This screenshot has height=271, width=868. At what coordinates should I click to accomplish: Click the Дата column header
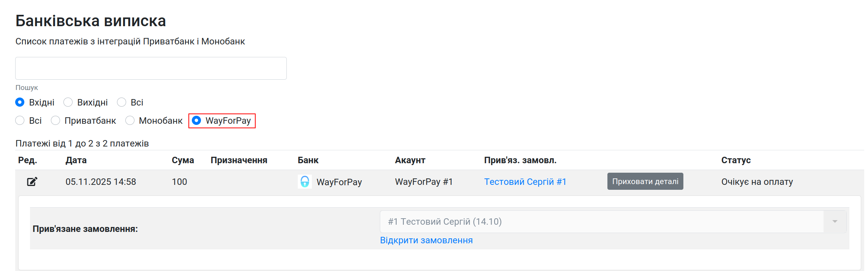(76, 160)
